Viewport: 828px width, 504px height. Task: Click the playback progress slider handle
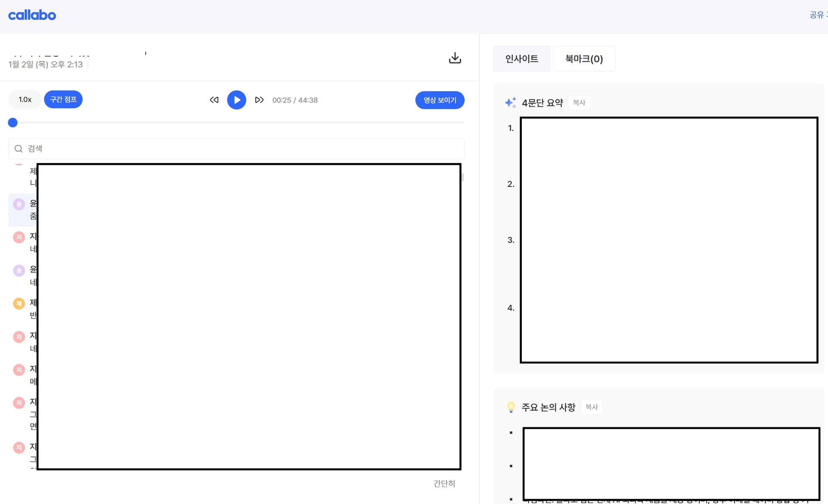tap(13, 123)
